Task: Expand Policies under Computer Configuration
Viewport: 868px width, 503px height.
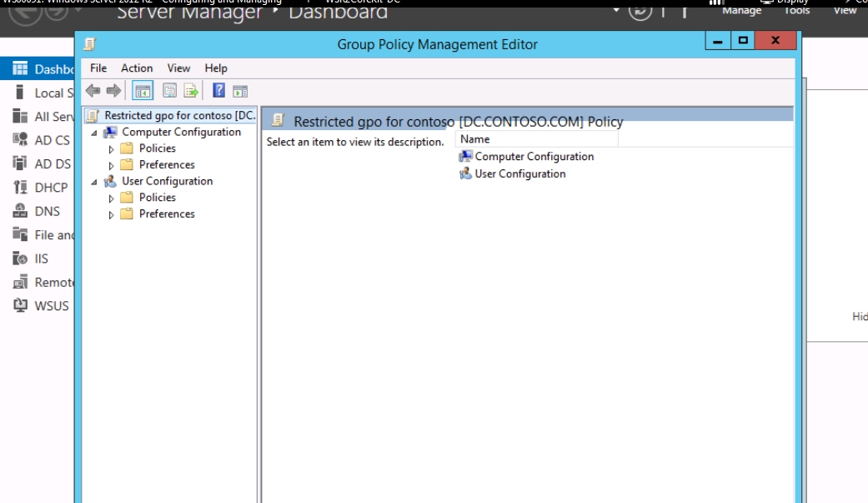Action: point(111,149)
